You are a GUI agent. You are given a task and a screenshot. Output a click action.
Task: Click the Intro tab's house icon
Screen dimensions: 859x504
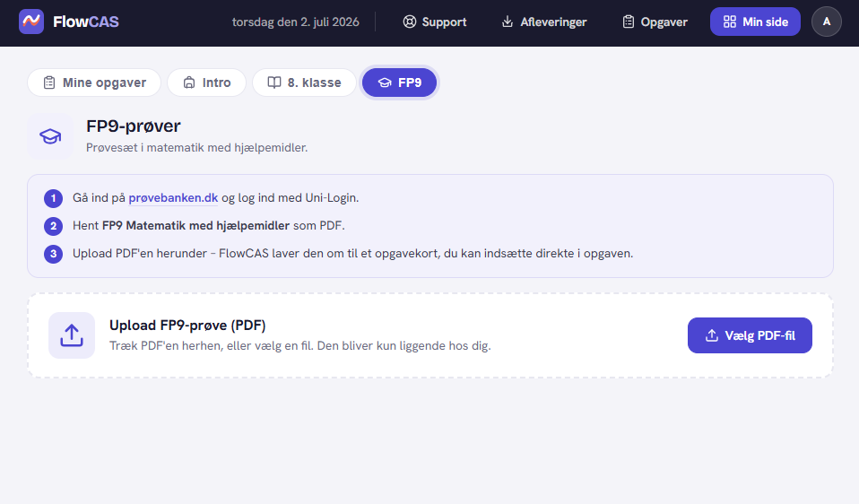coord(189,83)
